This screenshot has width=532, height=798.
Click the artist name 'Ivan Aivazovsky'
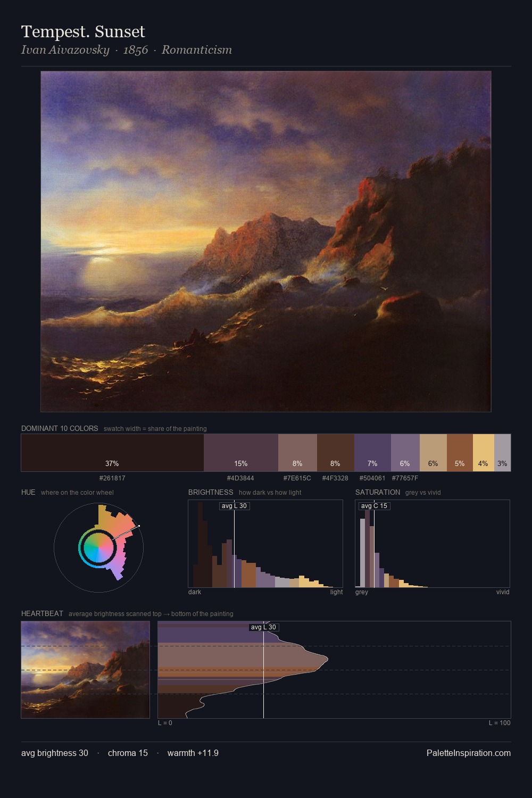(65, 50)
